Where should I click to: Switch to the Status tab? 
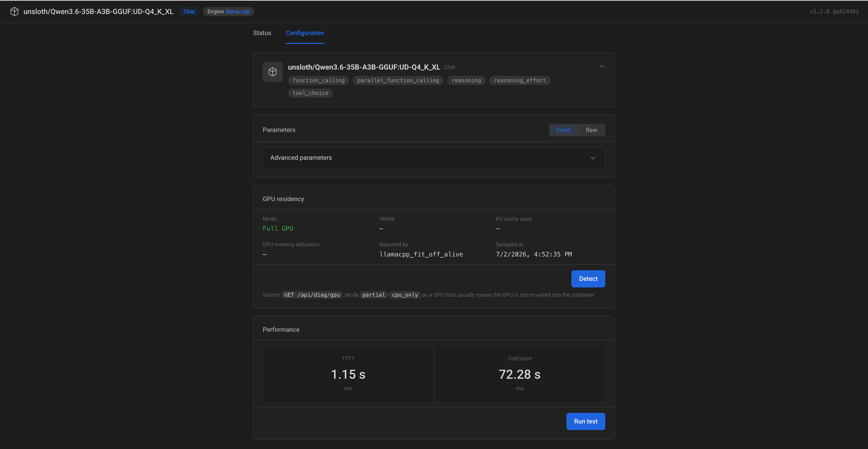pyautogui.click(x=262, y=33)
